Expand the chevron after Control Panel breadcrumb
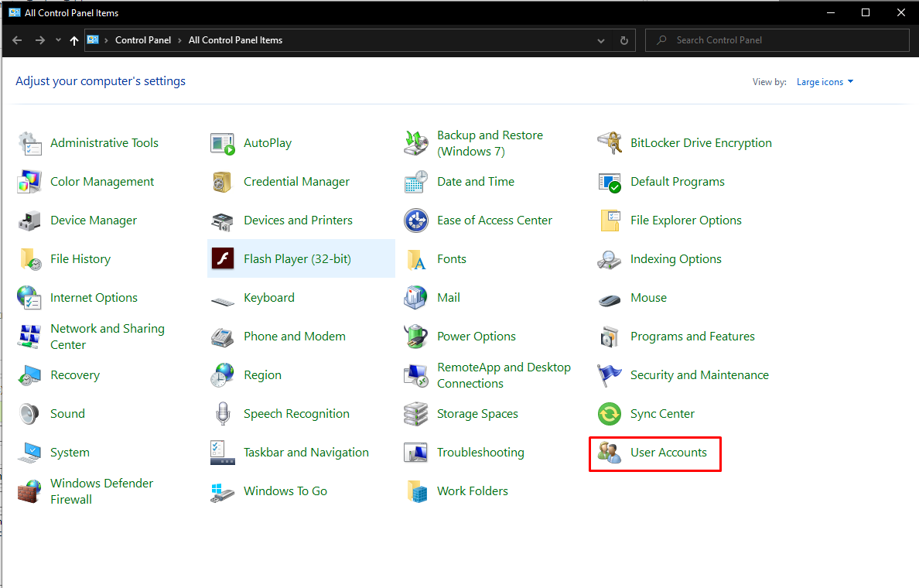This screenshot has height=588, width=919. (x=180, y=40)
